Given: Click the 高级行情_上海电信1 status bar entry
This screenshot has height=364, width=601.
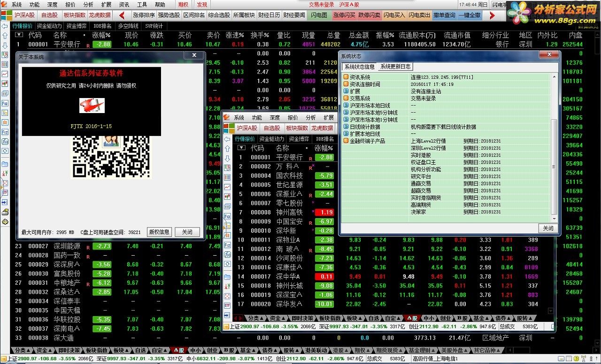Looking at the screenshot, I should click(x=435, y=359).
